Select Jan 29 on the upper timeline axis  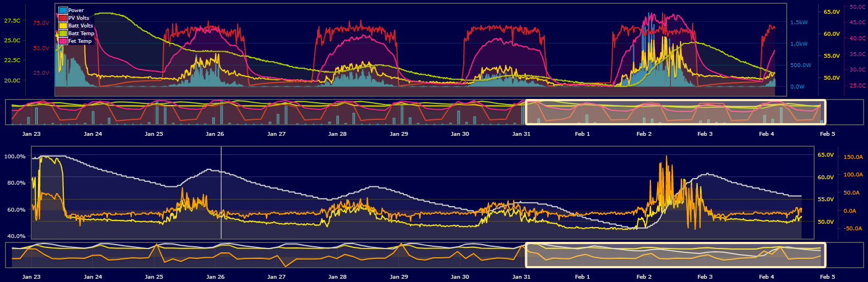pyautogui.click(x=399, y=134)
